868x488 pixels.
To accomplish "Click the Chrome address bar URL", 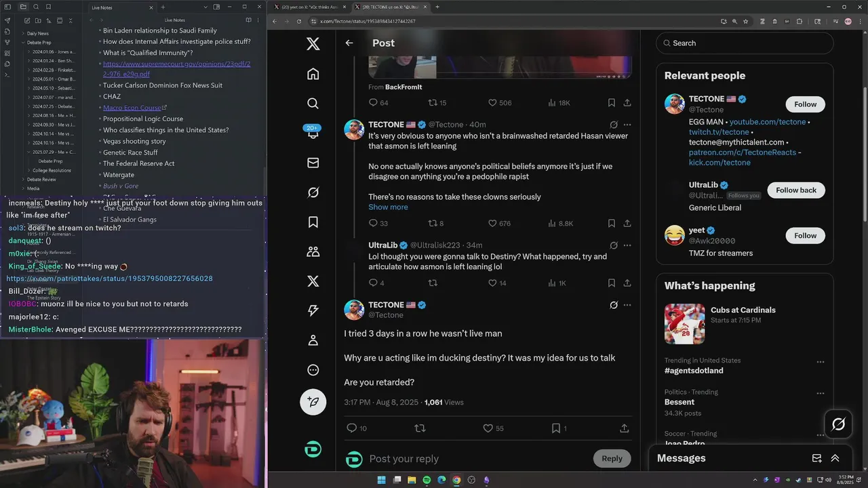I will (368, 21).
